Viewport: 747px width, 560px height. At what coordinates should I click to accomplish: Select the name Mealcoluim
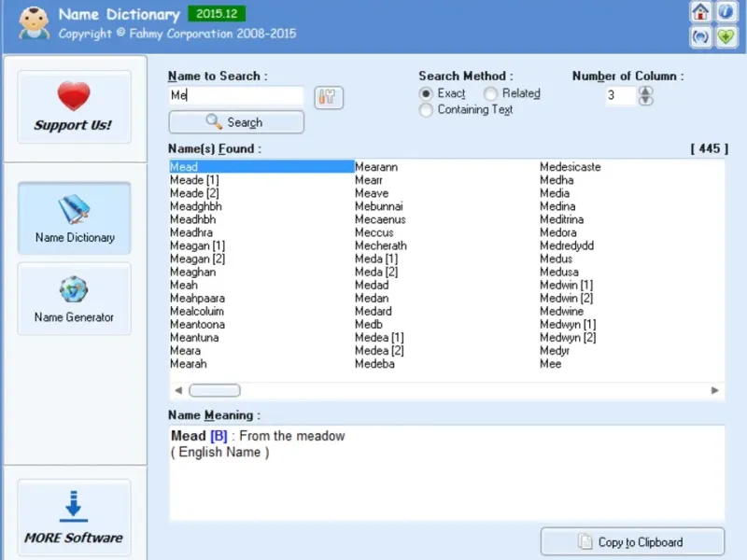[x=197, y=311]
